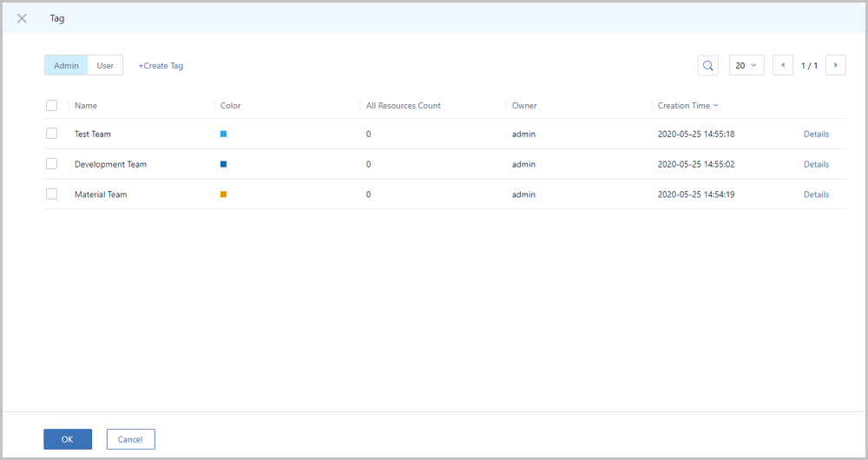868x460 pixels.
Task: Click the admin owner in Material Team row
Action: point(523,194)
